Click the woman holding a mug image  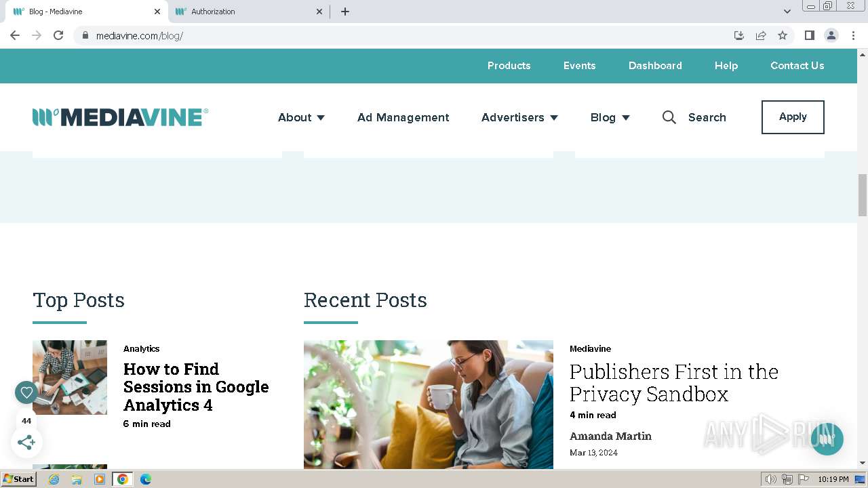click(429, 405)
